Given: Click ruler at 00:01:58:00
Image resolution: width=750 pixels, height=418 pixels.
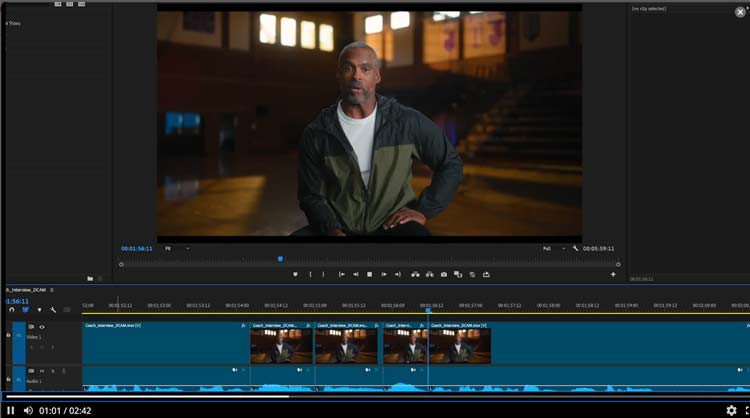Looking at the screenshot, I should click(548, 305).
